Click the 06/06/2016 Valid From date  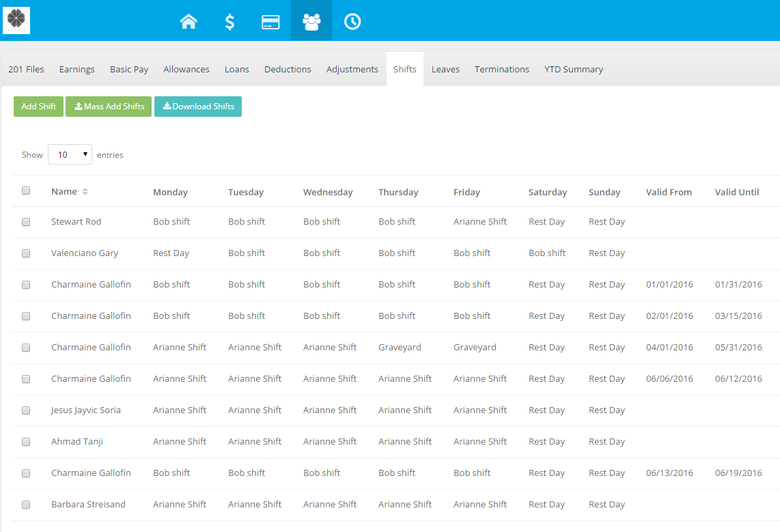669,379
